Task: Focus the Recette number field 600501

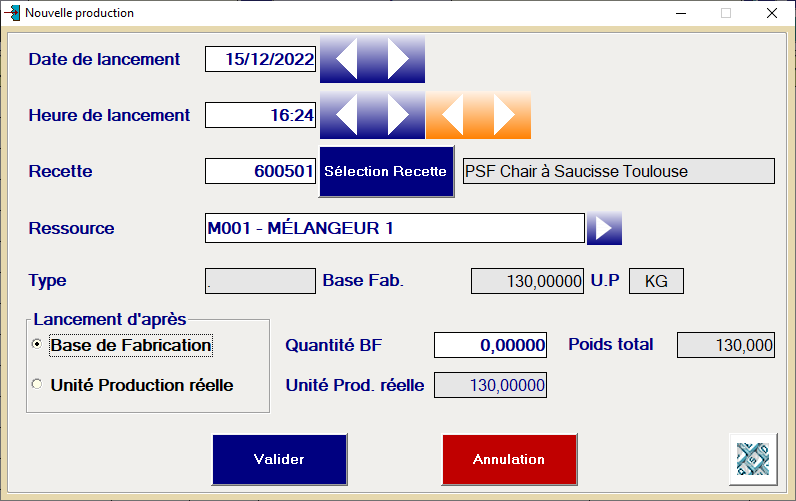Action: 260,171
